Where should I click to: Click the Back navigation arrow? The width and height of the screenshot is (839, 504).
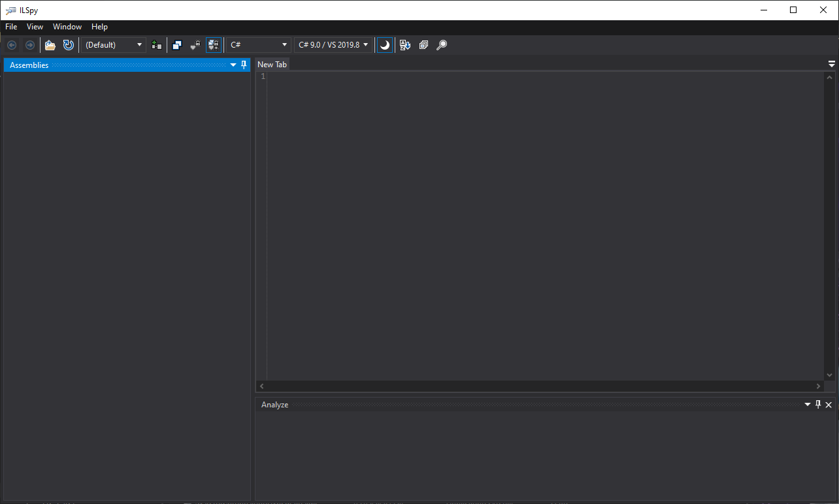[x=12, y=45]
